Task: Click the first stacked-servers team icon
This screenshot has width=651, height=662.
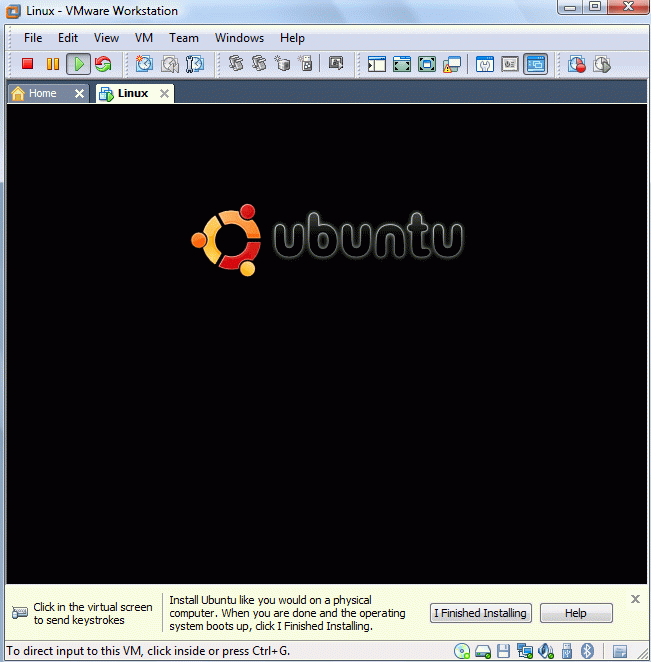Action: (236, 63)
